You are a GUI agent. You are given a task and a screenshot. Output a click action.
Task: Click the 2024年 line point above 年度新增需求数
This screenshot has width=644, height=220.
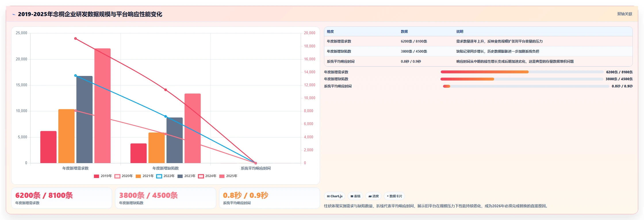(x=76, y=39)
